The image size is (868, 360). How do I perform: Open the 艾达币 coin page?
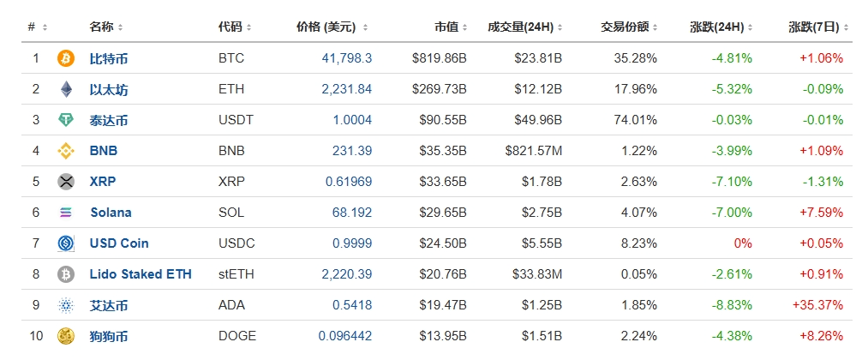[x=109, y=305]
